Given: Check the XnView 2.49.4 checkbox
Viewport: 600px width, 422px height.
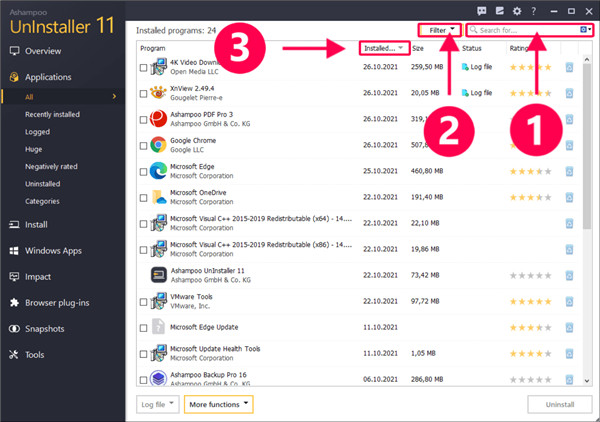Looking at the screenshot, I should click(x=143, y=94).
